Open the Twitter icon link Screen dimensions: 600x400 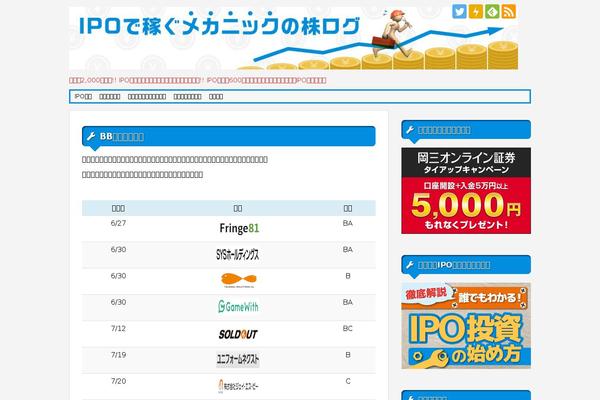pos(459,11)
